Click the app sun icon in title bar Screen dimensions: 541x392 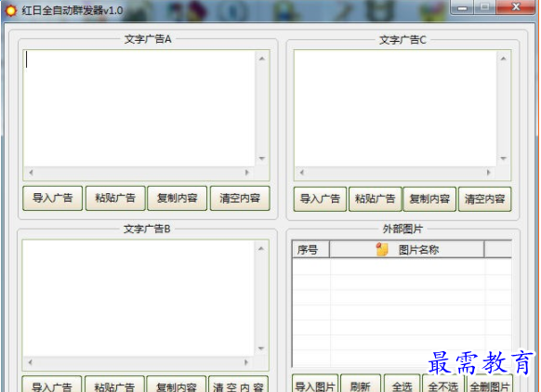pos(11,10)
